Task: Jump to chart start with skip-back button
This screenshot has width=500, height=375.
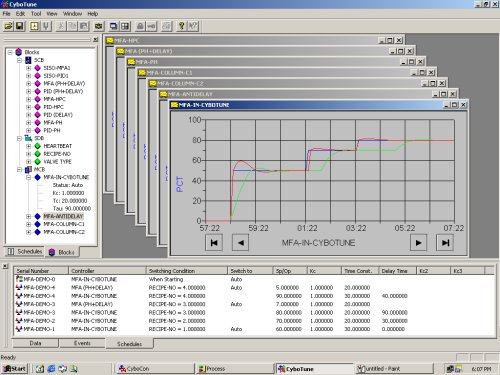Action: coord(214,243)
